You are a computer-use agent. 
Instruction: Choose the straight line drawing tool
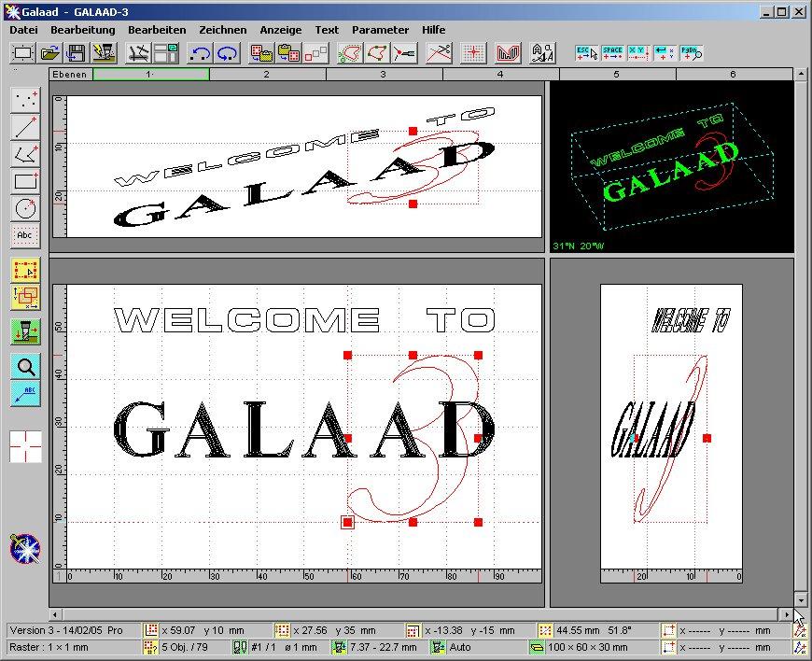point(25,127)
